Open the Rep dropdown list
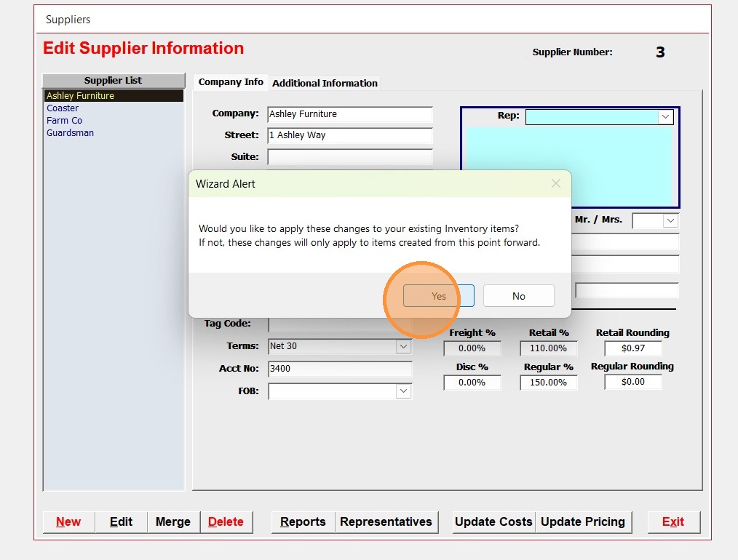 [664, 117]
